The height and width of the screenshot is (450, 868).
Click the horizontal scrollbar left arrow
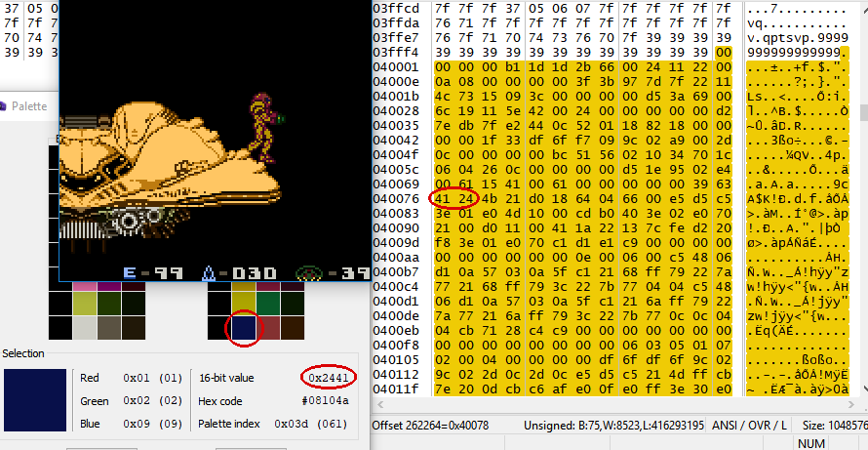379,405
